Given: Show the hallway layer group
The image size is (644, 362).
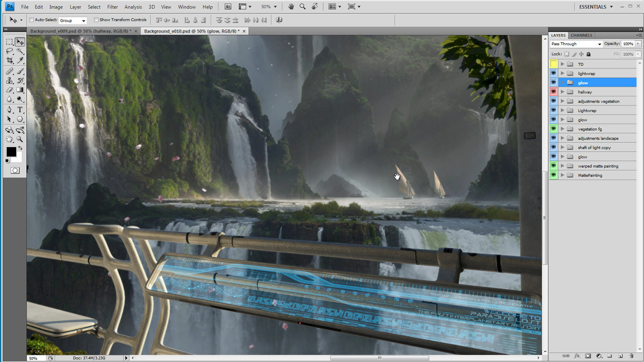Looking at the screenshot, I should point(553,92).
